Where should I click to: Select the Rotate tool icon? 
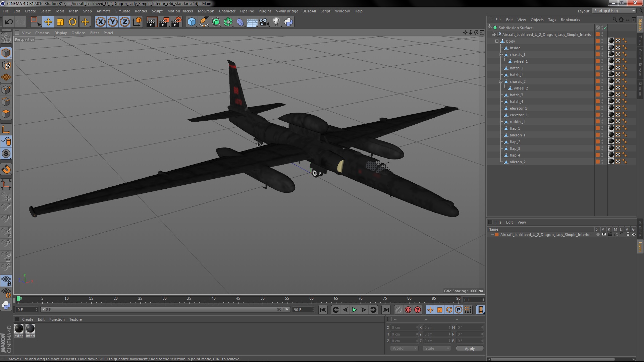(x=72, y=22)
